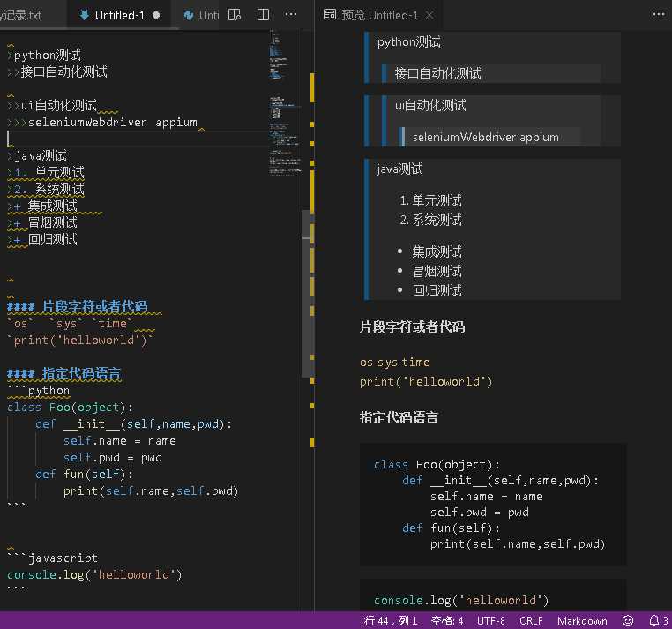Viewport: 672px width, 629px height.
Task: Open preview pane more actions ellipsis
Action: [x=659, y=15]
